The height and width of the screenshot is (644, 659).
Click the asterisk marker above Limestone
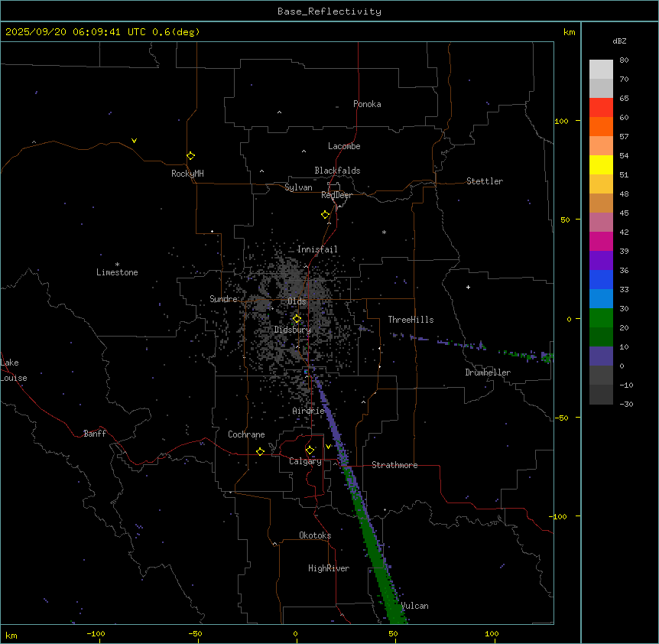click(x=117, y=264)
